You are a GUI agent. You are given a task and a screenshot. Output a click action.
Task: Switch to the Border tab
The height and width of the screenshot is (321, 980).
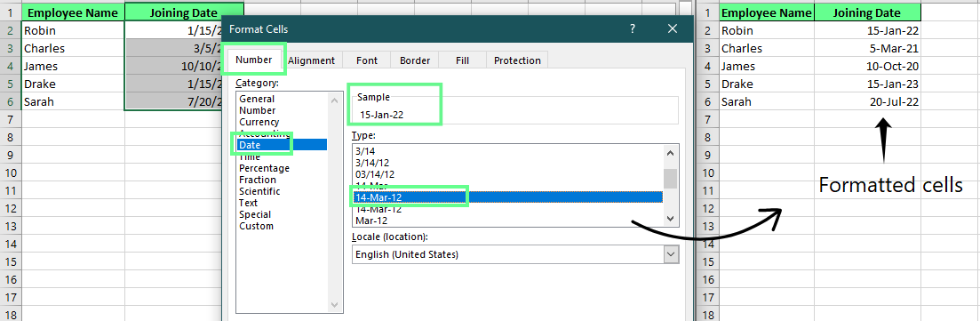(x=415, y=60)
